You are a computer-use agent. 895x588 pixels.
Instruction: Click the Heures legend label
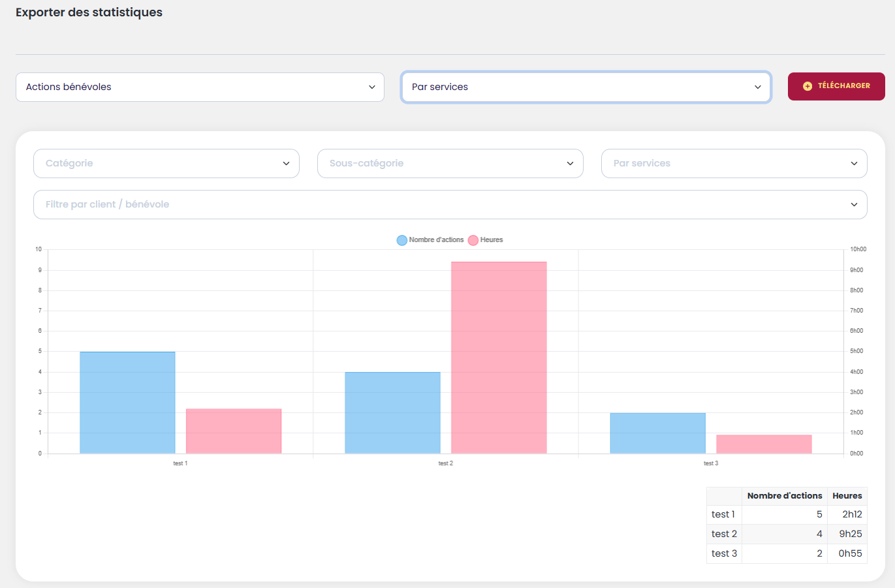tap(492, 240)
